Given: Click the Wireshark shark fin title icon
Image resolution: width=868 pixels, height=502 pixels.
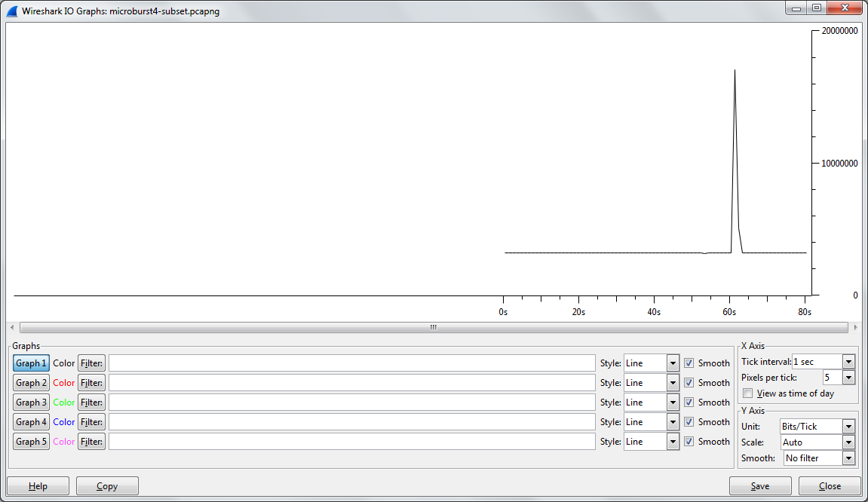Looking at the screenshot, I should click(x=11, y=11).
